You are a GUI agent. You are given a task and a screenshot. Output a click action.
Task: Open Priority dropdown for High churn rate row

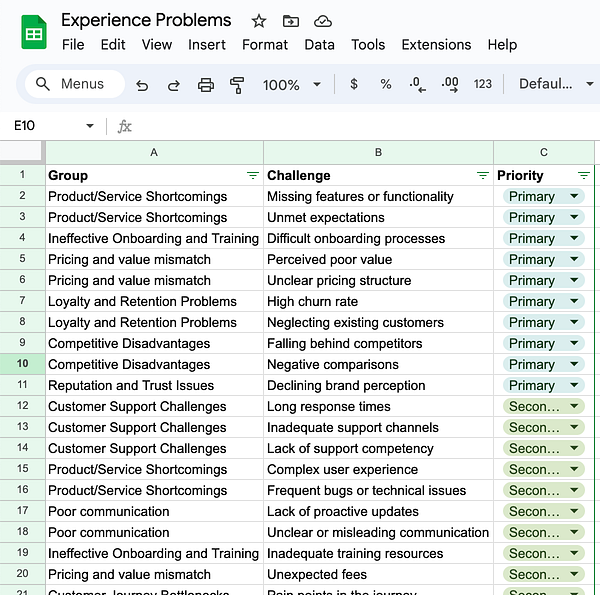tap(574, 301)
